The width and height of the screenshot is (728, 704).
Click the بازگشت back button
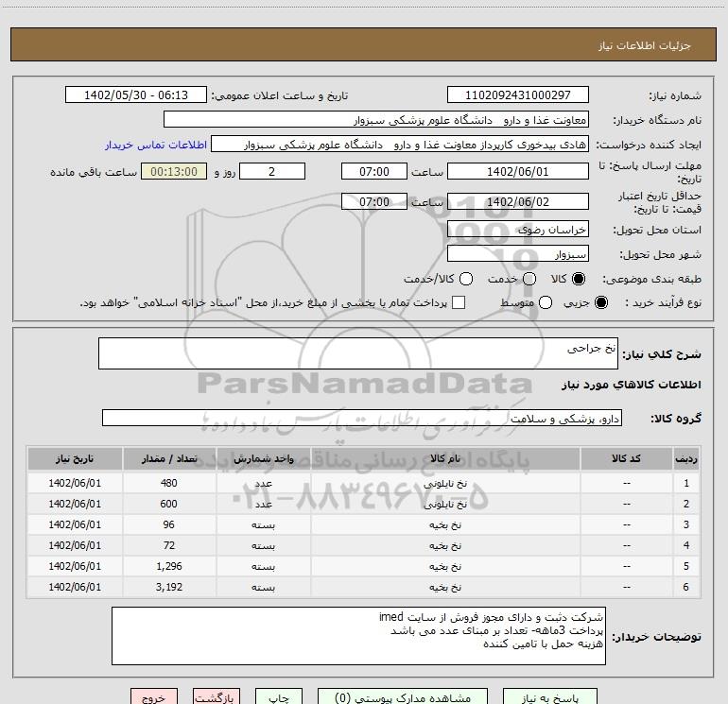tap(217, 697)
